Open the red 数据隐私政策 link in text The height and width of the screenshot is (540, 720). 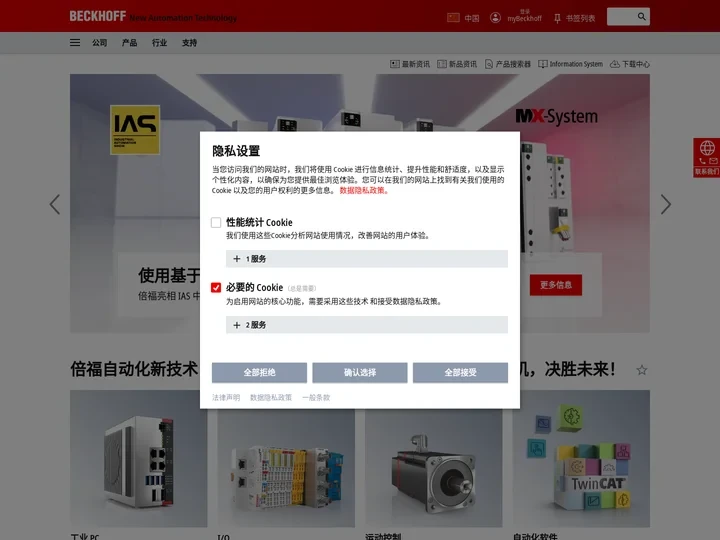[x=364, y=191]
